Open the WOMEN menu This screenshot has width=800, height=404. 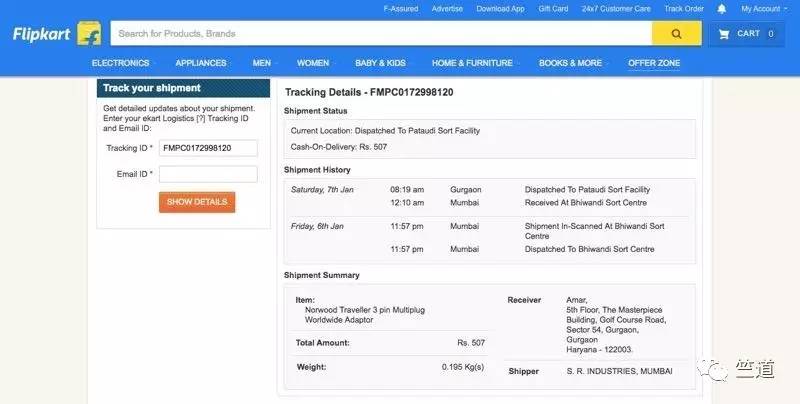point(313,63)
